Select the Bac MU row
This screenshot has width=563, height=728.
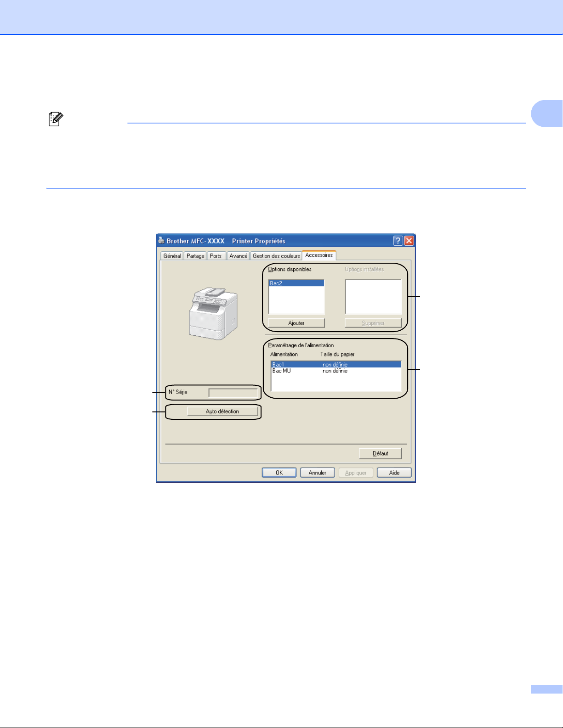336,371
